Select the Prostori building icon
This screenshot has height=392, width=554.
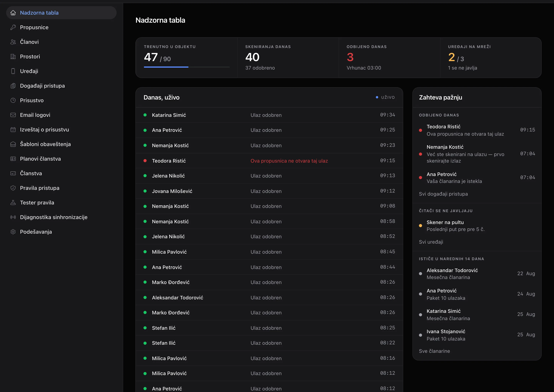tap(13, 56)
